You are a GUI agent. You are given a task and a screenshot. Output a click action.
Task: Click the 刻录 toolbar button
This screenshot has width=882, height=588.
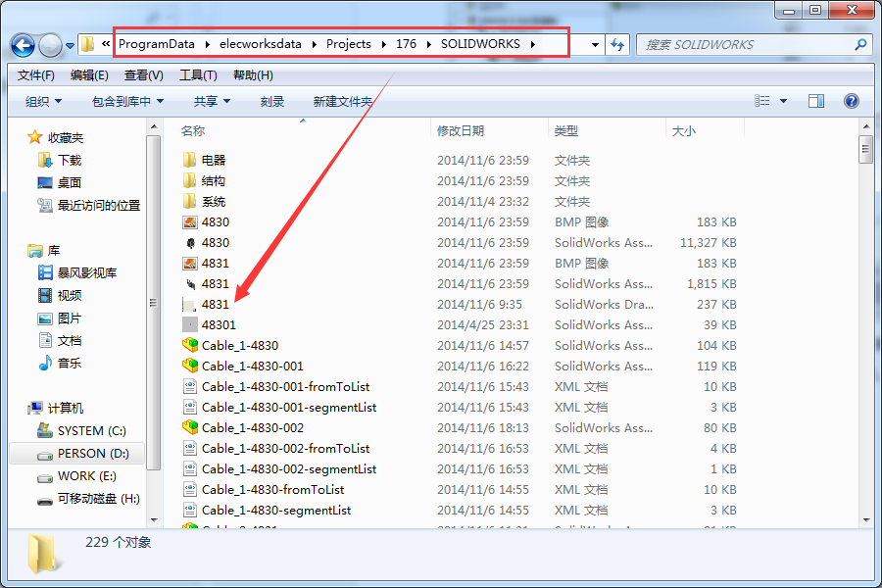272,101
